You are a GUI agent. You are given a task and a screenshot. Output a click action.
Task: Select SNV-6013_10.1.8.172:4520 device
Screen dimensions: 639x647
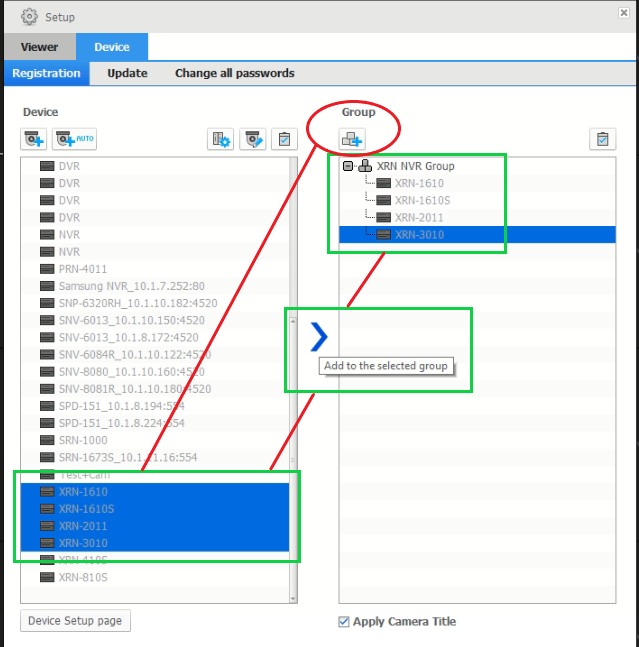155,338
